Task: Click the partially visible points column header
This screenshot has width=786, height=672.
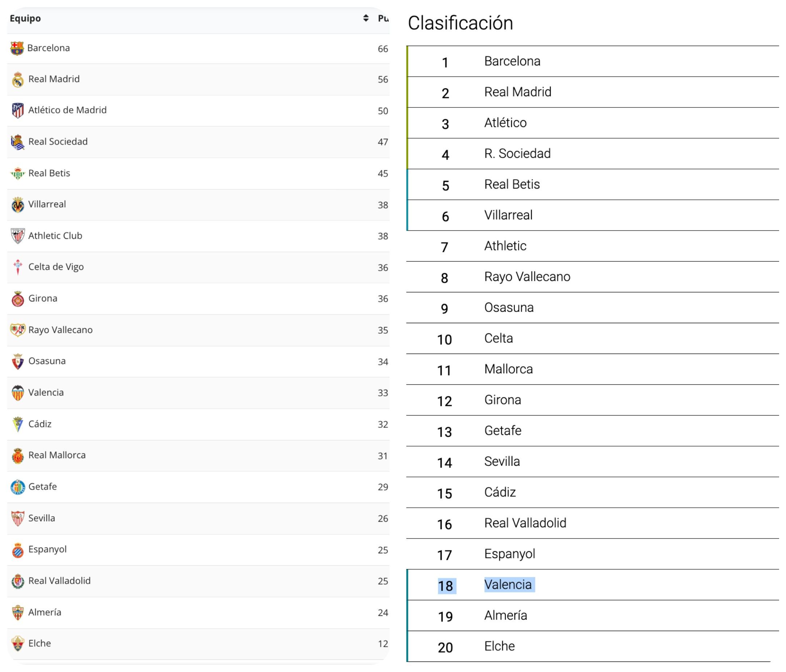Action: (x=383, y=18)
